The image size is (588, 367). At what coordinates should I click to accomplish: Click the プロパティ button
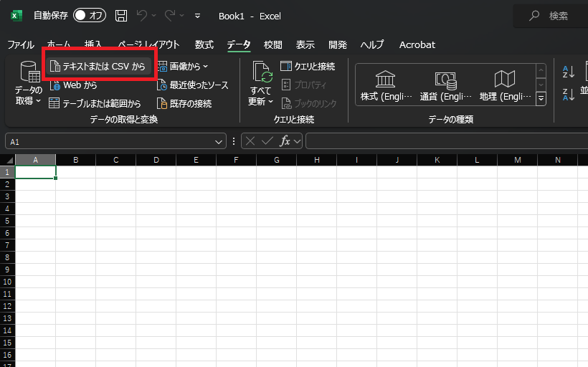pos(304,85)
